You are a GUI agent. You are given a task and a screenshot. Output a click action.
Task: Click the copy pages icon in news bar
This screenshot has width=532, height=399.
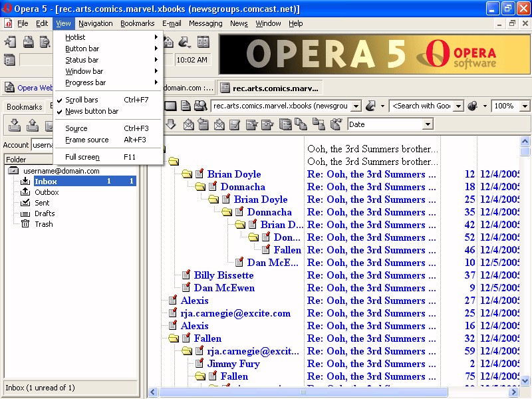301,124
